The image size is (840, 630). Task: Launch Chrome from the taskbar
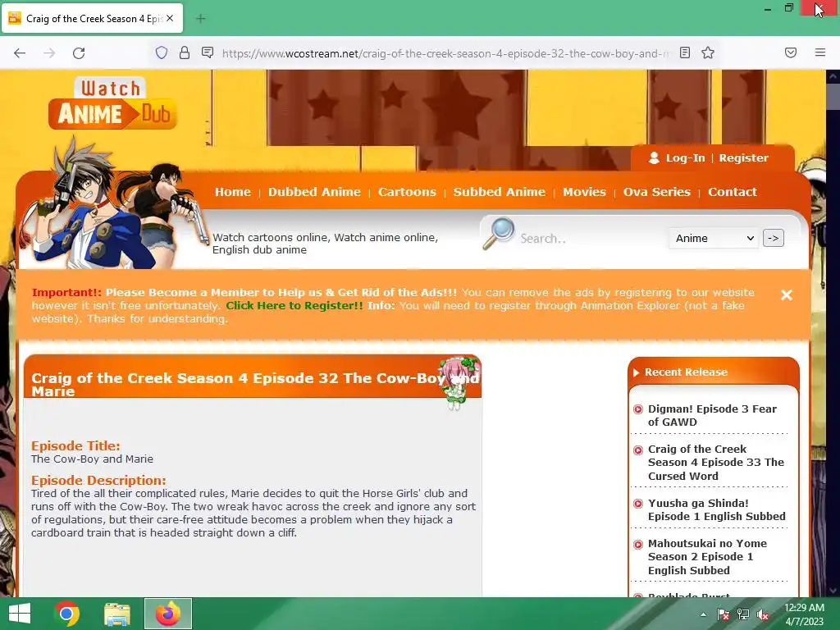pyautogui.click(x=67, y=614)
